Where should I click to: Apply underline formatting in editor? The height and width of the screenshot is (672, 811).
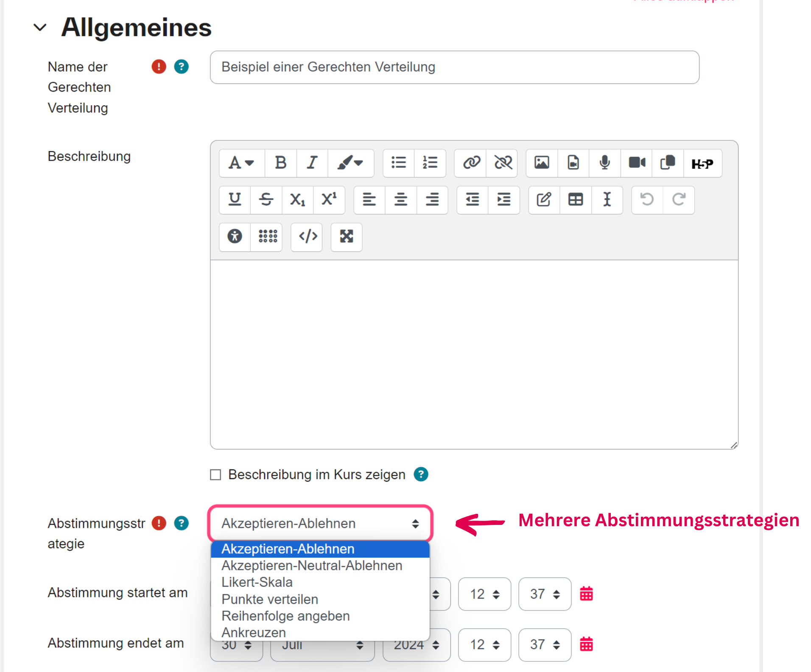[235, 200]
